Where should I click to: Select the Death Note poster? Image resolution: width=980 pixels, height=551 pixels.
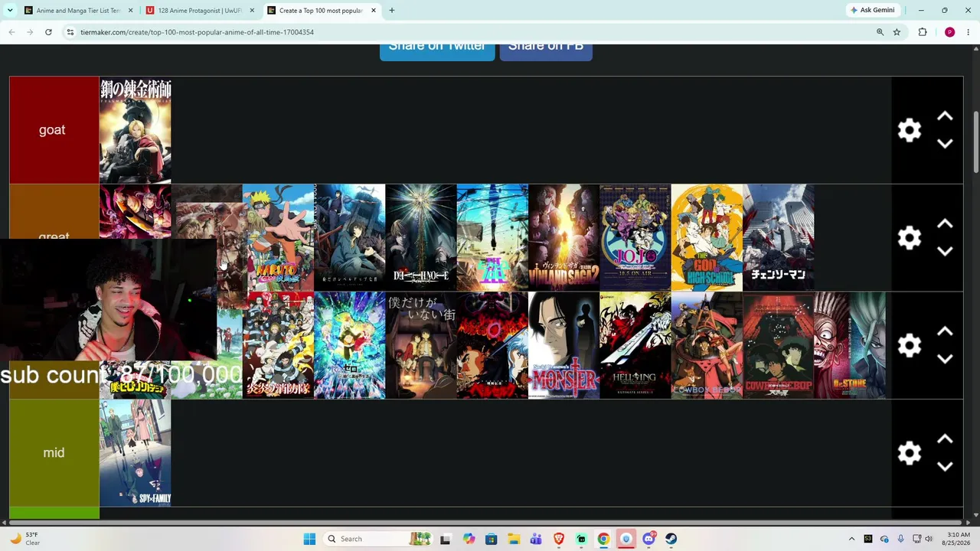click(421, 238)
